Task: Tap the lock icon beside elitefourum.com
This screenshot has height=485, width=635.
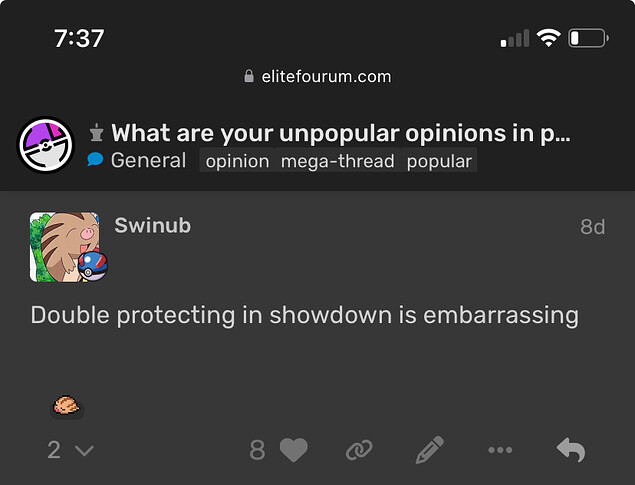Action: [x=249, y=76]
